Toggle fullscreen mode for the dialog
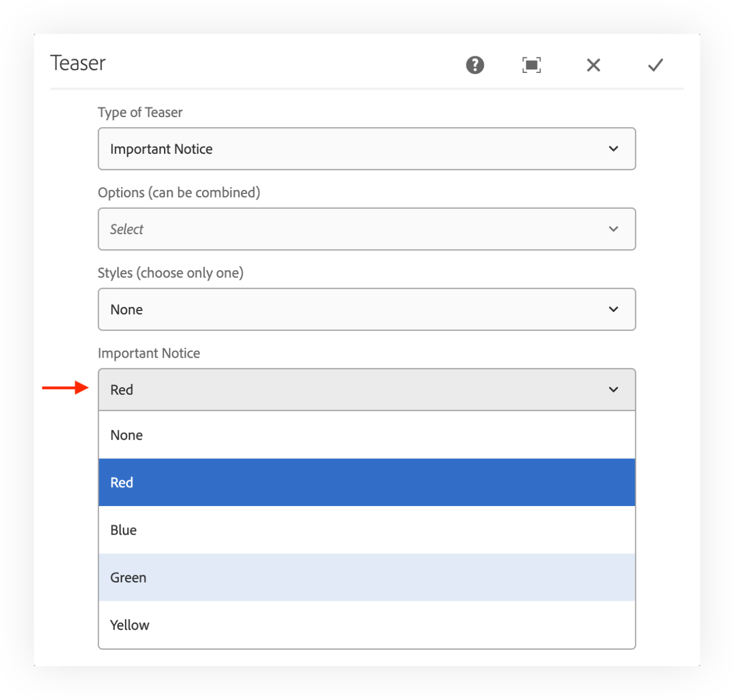The width and height of the screenshot is (734, 700). pos(531,65)
